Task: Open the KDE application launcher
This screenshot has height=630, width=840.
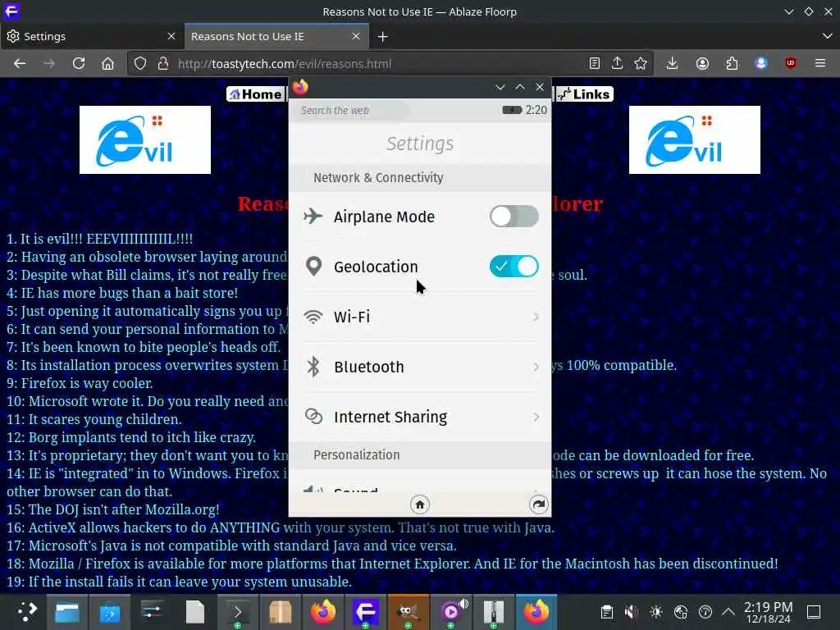Action: (25, 611)
